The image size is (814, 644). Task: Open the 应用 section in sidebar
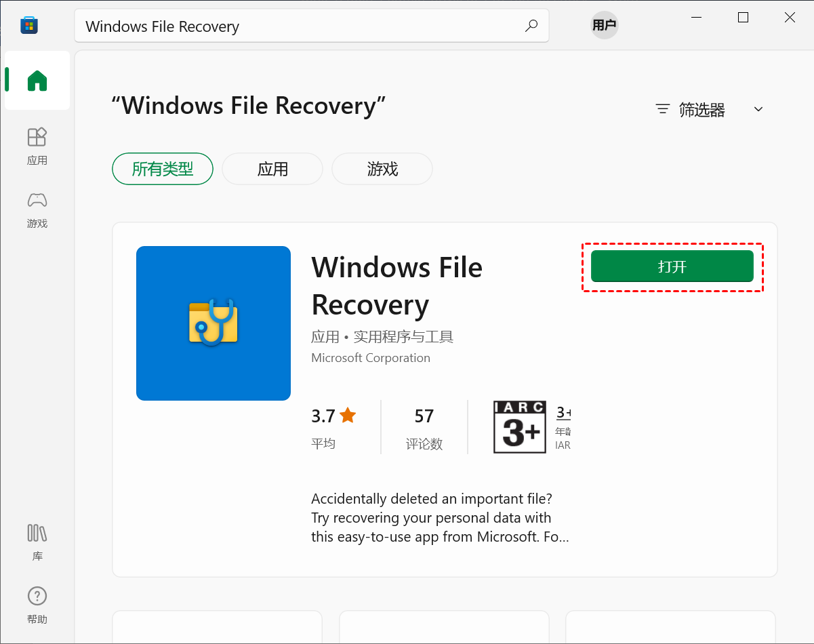37,146
